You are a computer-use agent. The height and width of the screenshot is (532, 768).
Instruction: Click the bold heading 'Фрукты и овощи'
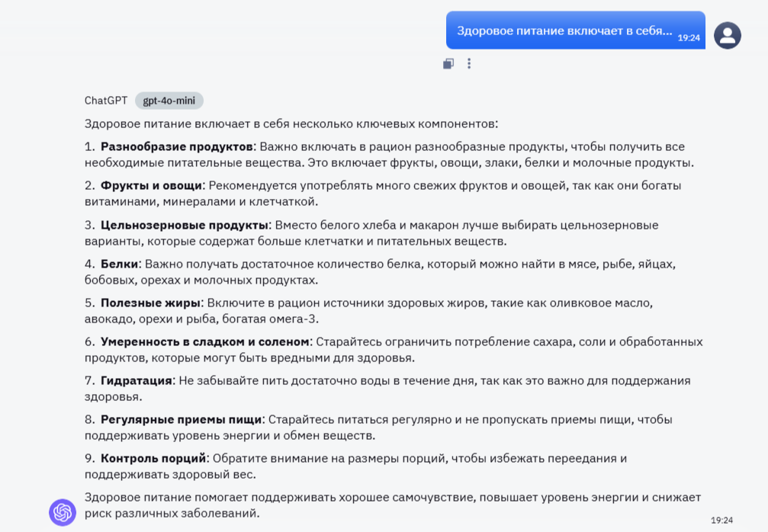click(x=151, y=185)
